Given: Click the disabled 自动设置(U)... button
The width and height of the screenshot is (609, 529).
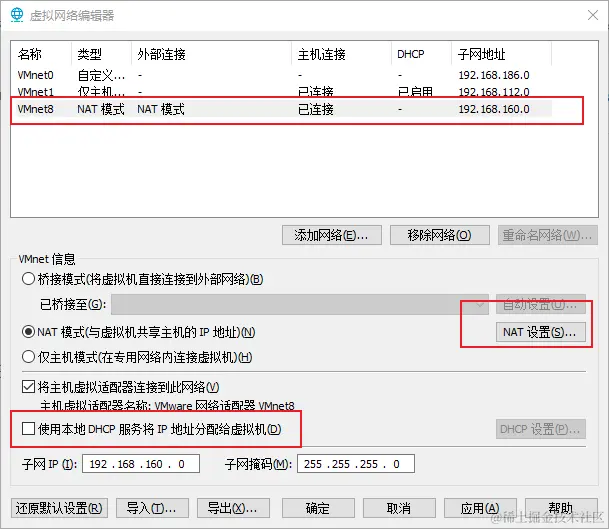Looking at the screenshot, I should pos(540,304).
